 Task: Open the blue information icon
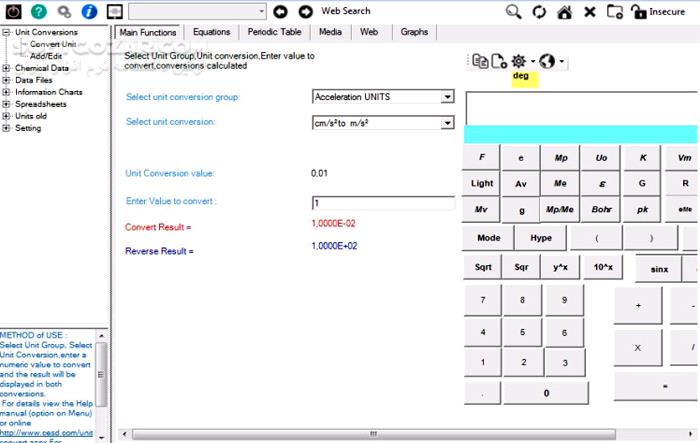89,12
